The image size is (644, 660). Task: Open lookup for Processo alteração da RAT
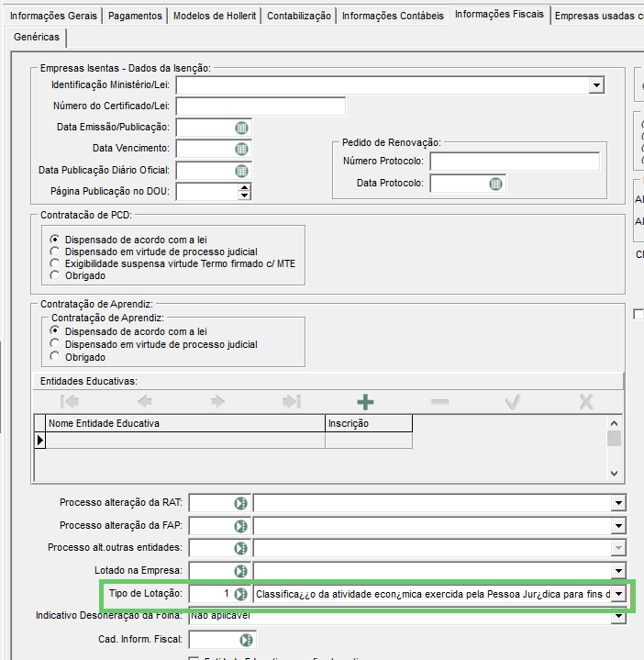[240, 503]
